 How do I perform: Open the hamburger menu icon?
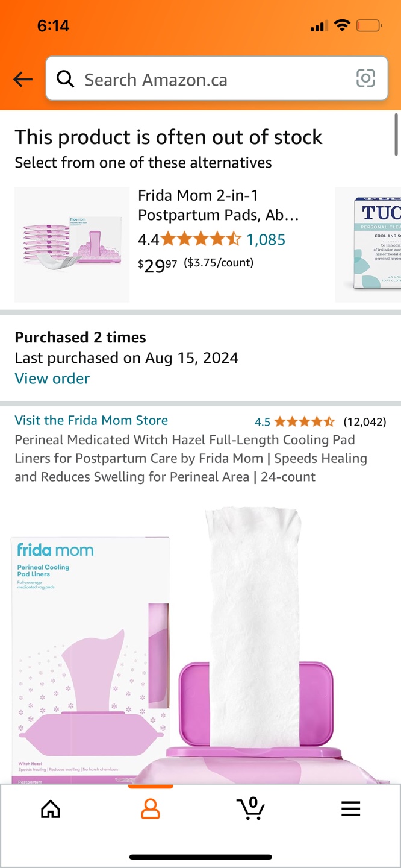coord(350,809)
